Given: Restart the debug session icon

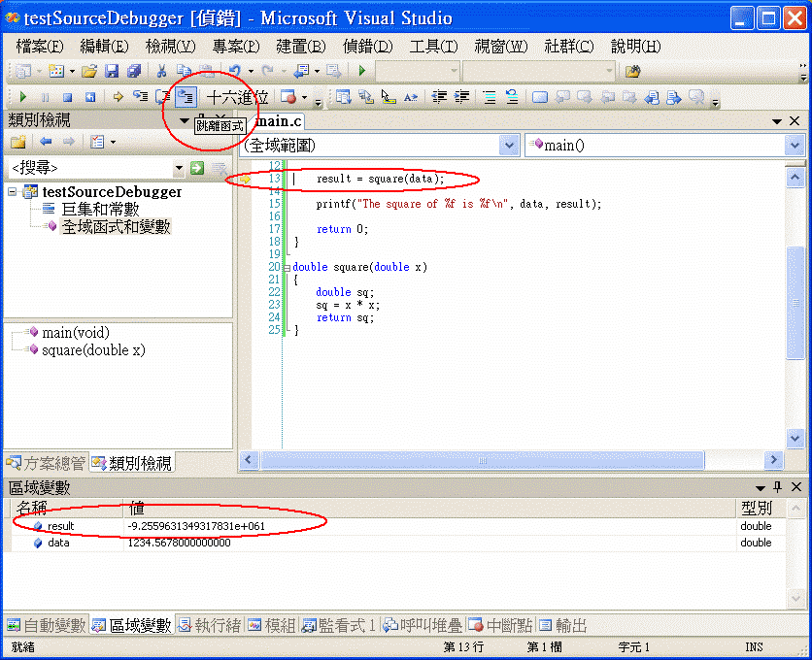Looking at the screenshot, I should [90, 97].
